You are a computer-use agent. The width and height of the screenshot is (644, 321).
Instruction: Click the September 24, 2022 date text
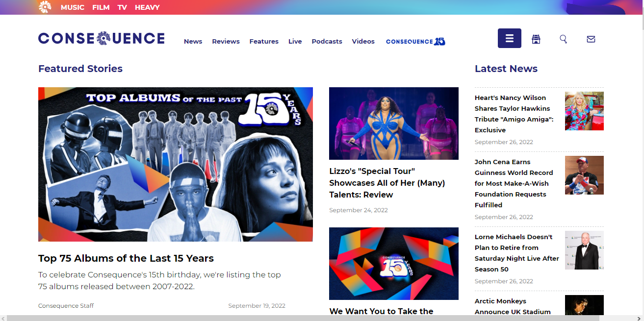(359, 210)
